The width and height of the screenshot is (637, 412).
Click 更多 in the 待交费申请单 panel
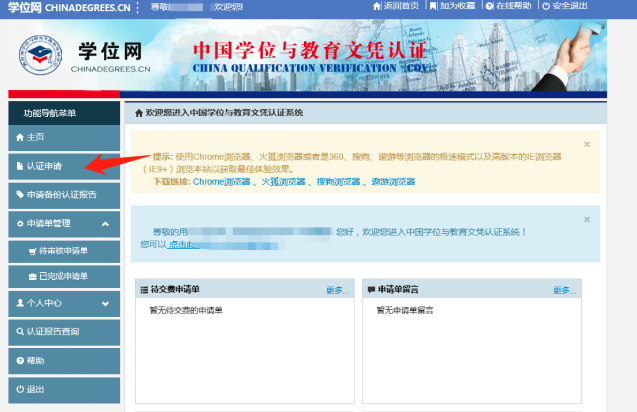click(x=338, y=290)
